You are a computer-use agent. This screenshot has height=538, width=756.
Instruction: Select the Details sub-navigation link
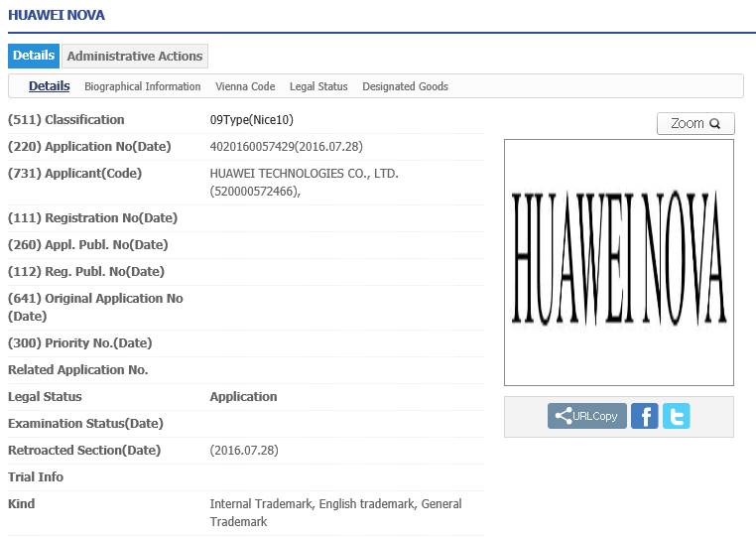click(50, 86)
